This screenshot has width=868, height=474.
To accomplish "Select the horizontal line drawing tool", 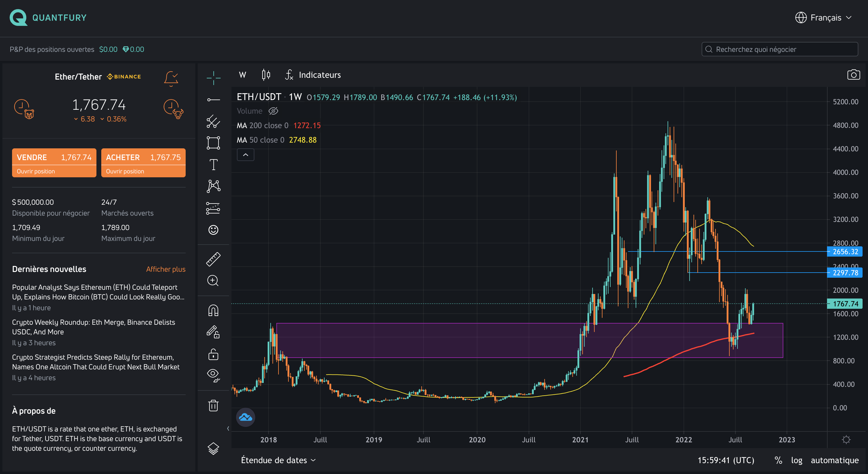I will [213, 100].
